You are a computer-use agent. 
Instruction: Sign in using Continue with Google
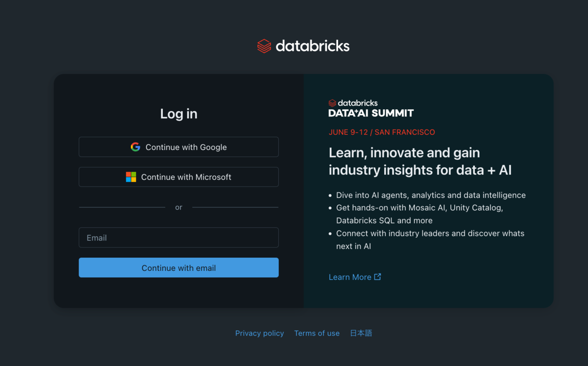point(179,147)
